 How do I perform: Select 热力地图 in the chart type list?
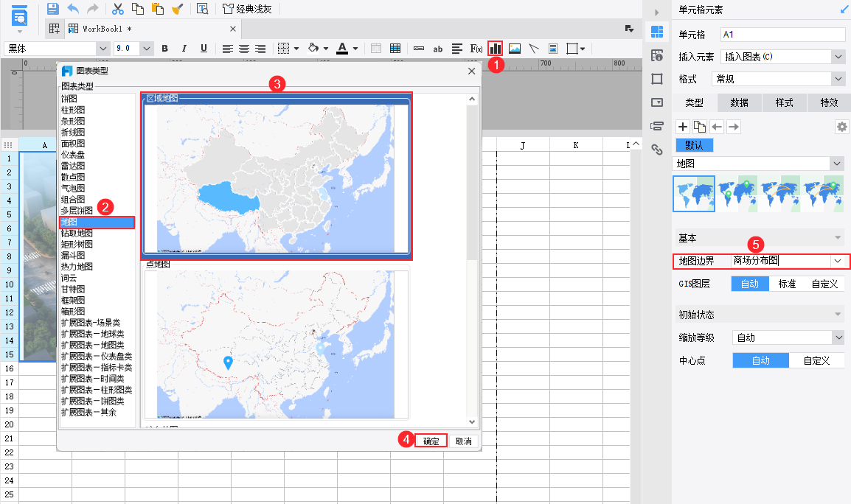tap(78, 266)
